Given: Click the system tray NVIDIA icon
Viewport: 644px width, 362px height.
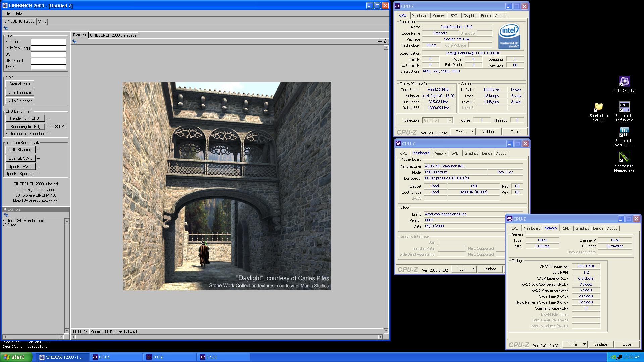Looking at the screenshot, I should (x=613, y=357).
